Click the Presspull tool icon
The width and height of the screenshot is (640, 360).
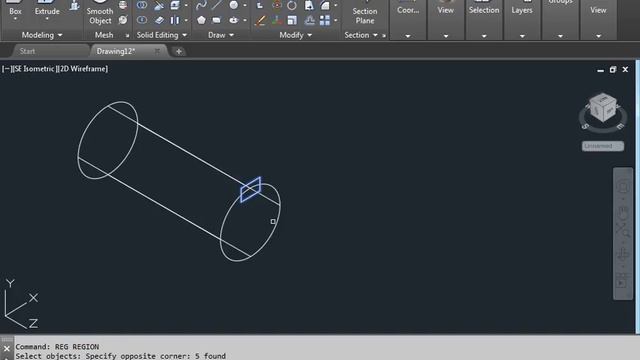[74, 6]
